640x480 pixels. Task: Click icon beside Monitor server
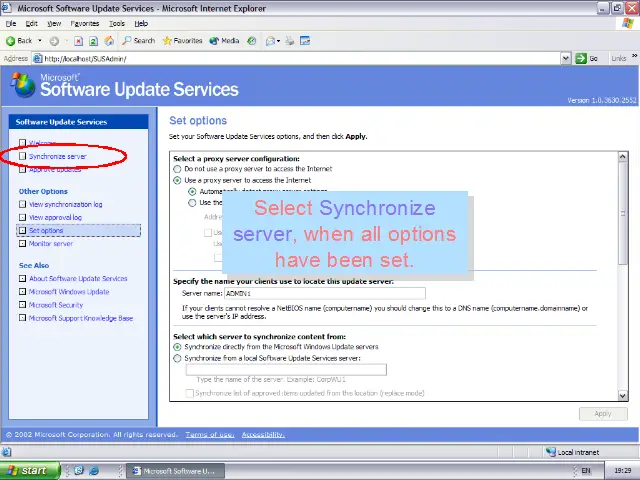pos(22,244)
